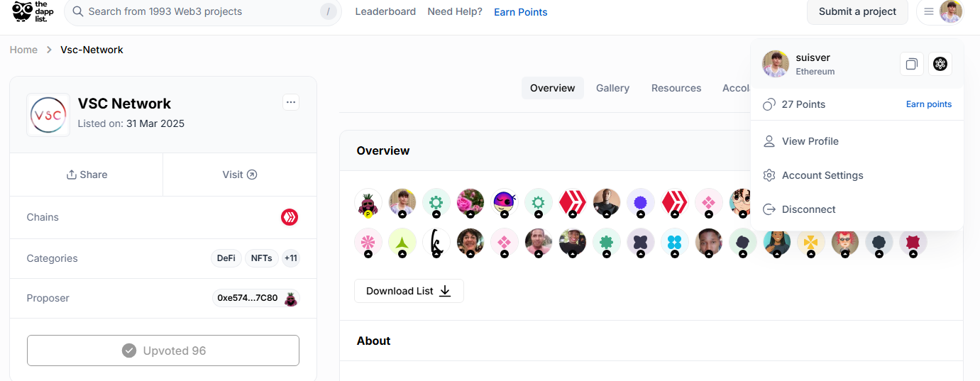Click the calligraphy letter k avatar

(x=436, y=243)
